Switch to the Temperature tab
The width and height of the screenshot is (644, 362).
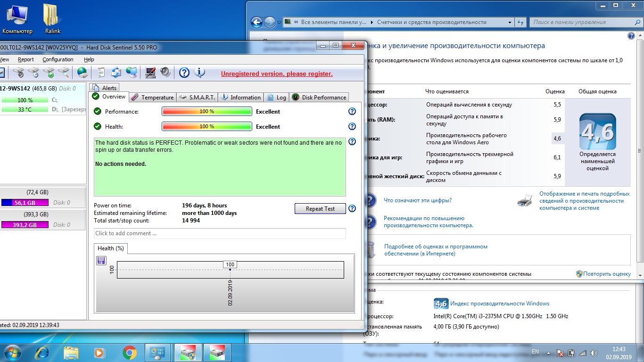pos(152,98)
